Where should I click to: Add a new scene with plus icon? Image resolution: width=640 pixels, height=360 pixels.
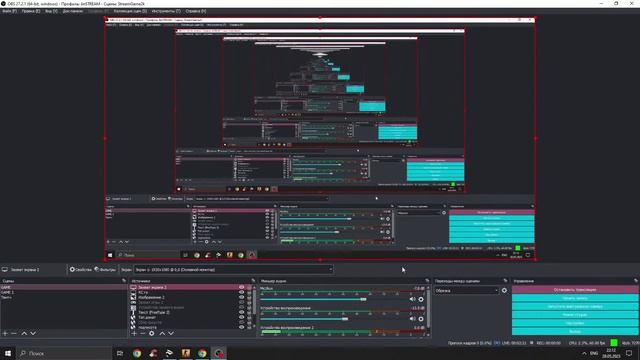5,333
